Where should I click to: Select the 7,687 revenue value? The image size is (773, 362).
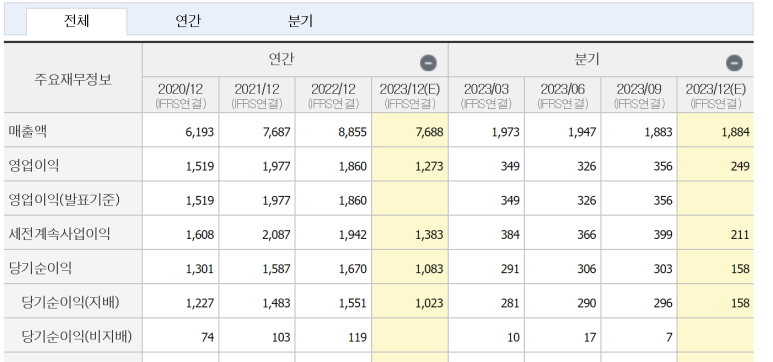click(x=277, y=132)
